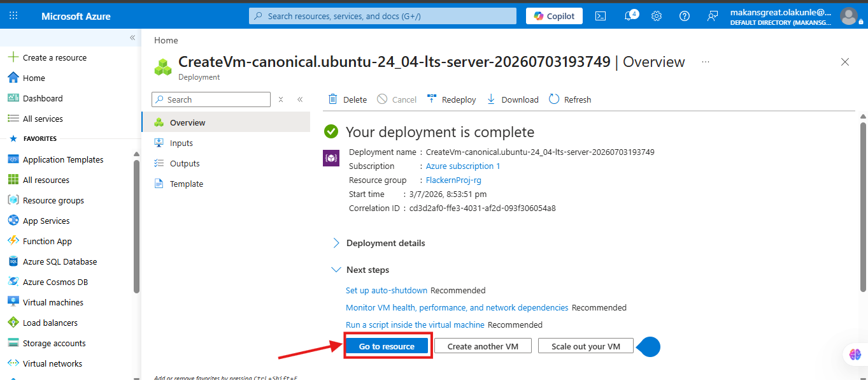Click the Delete trash icon
The height and width of the screenshot is (380, 868).
click(x=332, y=99)
